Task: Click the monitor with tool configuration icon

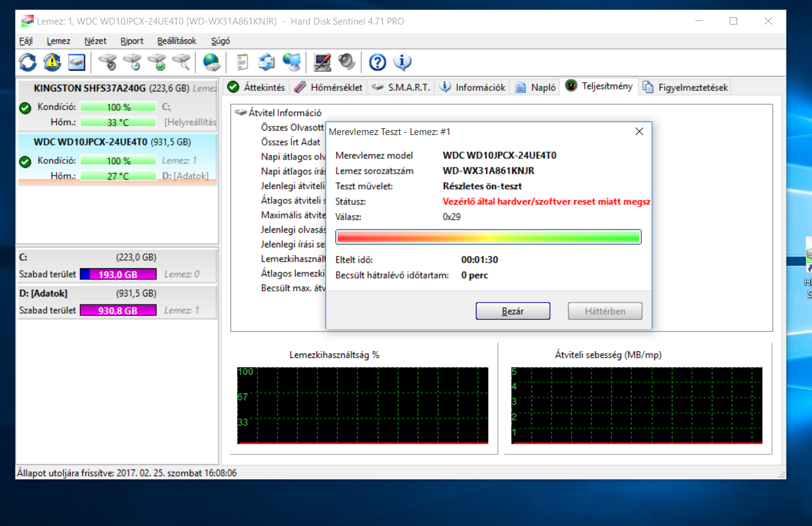Action: point(322,62)
